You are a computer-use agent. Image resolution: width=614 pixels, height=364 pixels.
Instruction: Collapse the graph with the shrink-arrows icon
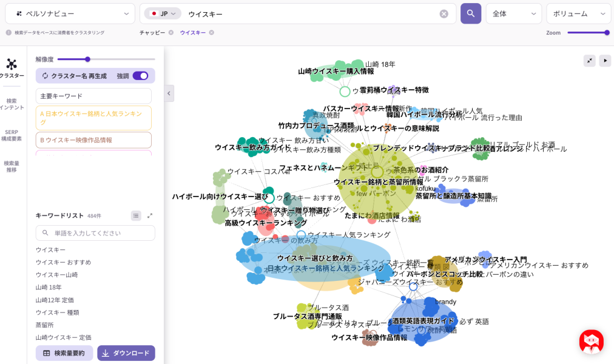pos(589,61)
